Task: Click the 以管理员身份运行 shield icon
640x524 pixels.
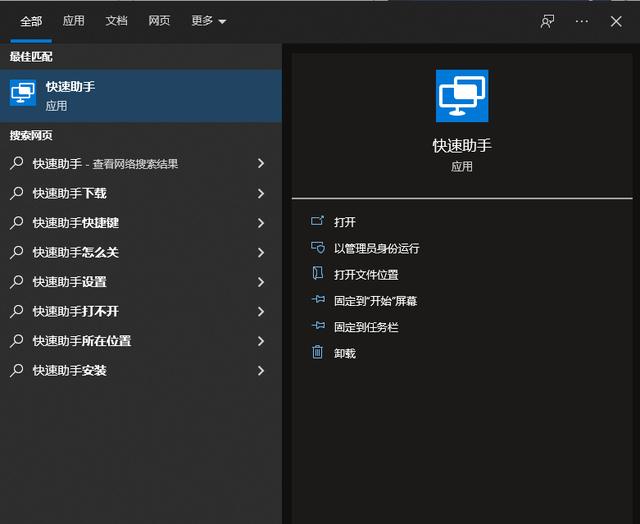Action: point(318,248)
